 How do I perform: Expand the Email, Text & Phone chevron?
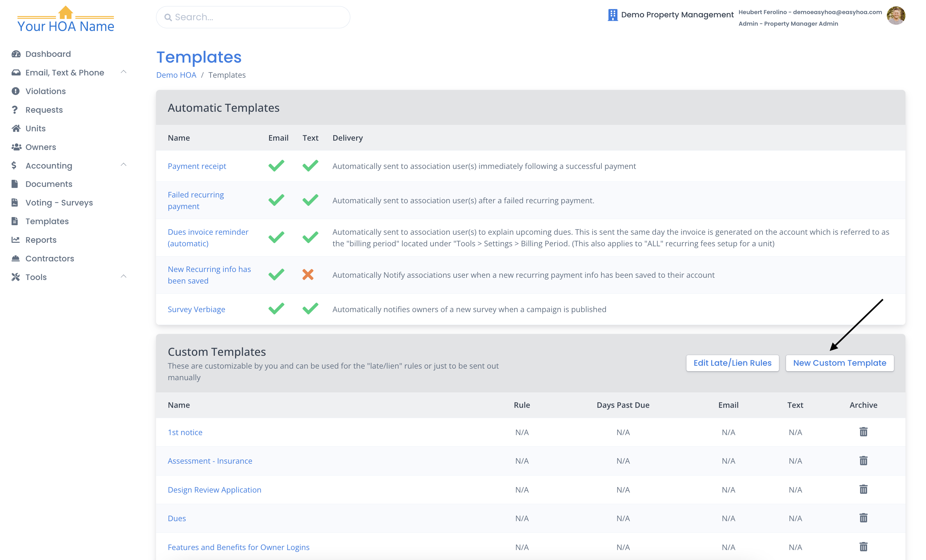pyautogui.click(x=123, y=72)
